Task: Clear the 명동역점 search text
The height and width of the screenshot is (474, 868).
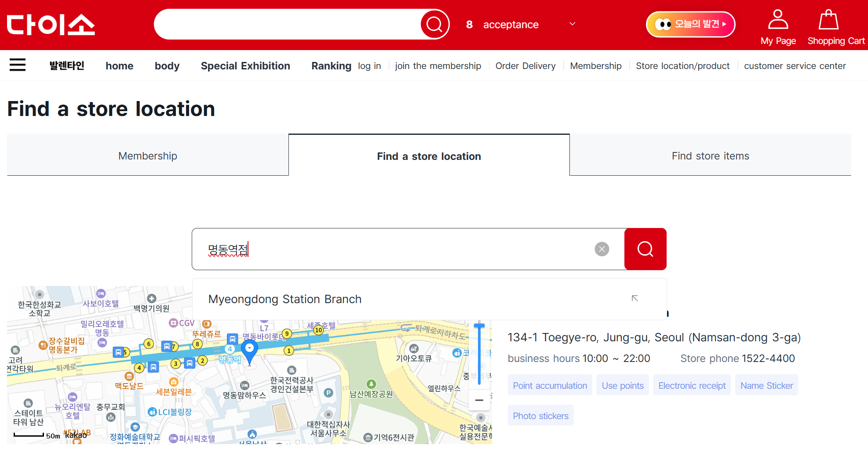Action: point(602,249)
